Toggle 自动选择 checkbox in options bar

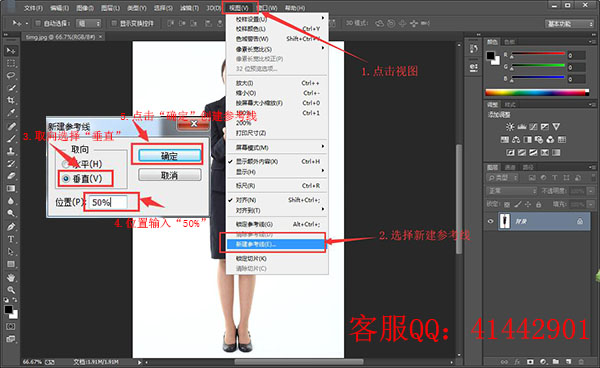pos(38,23)
